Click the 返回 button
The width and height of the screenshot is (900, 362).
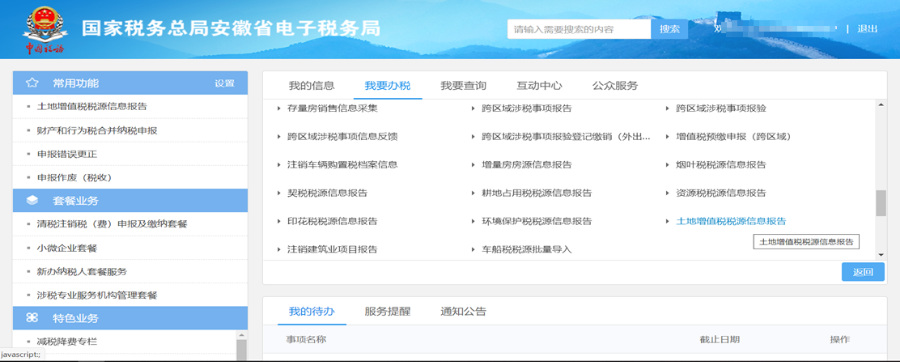pyautogui.click(x=863, y=272)
